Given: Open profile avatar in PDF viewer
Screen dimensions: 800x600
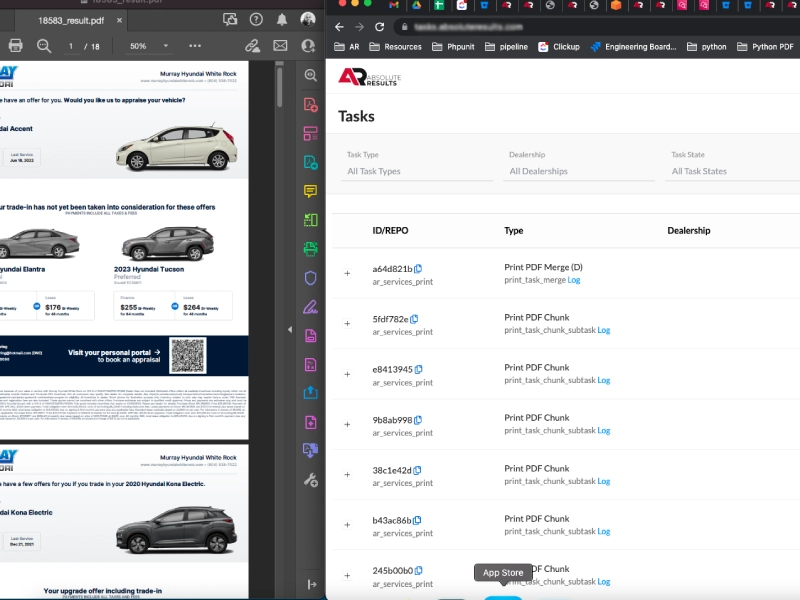Looking at the screenshot, I should 308,19.
